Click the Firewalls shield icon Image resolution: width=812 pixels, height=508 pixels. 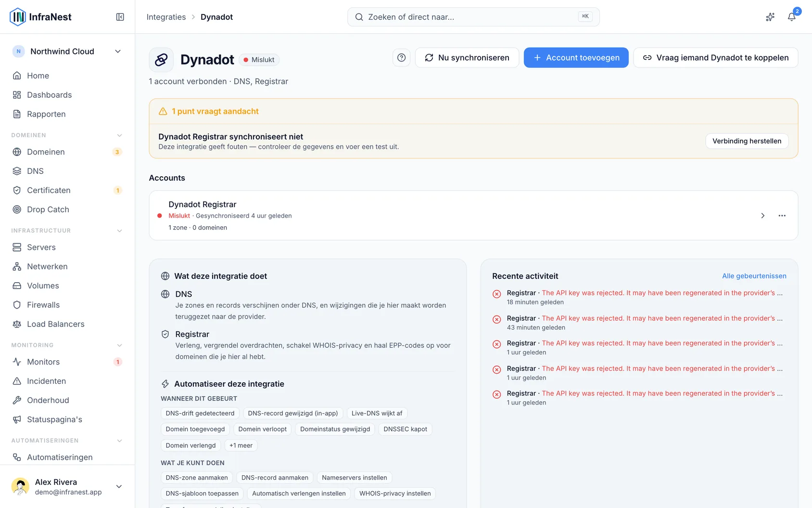click(17, 305)
